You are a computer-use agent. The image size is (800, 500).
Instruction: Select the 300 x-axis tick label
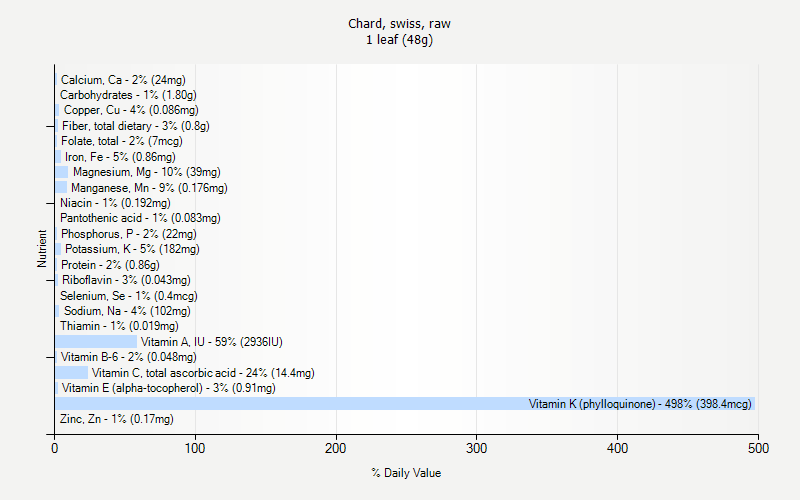(476, 449)
